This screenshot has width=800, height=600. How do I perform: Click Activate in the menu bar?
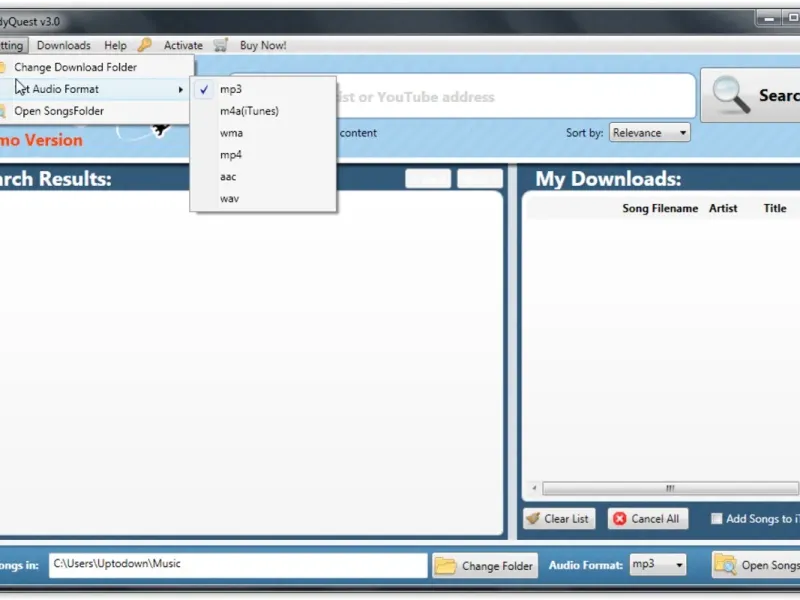point(183,45)
